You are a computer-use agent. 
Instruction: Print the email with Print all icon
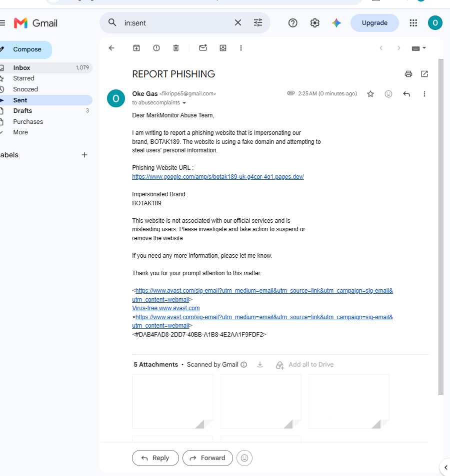point(408,74)
